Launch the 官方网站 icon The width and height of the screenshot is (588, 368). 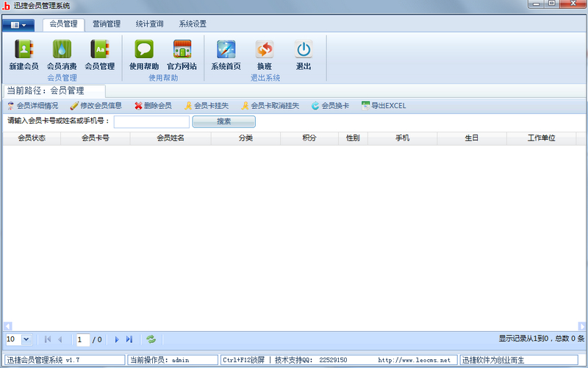182,54
